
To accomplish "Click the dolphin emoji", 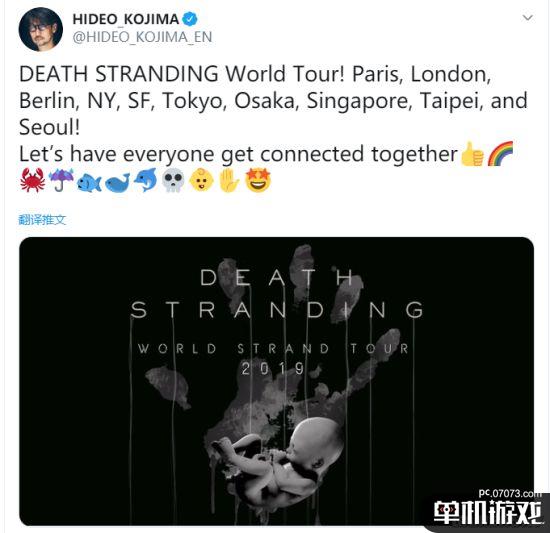I will [146, 180].
